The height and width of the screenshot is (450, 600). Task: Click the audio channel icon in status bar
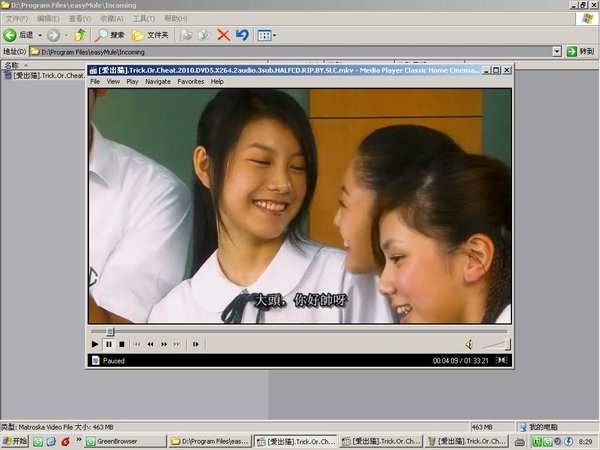coord(502,360)
